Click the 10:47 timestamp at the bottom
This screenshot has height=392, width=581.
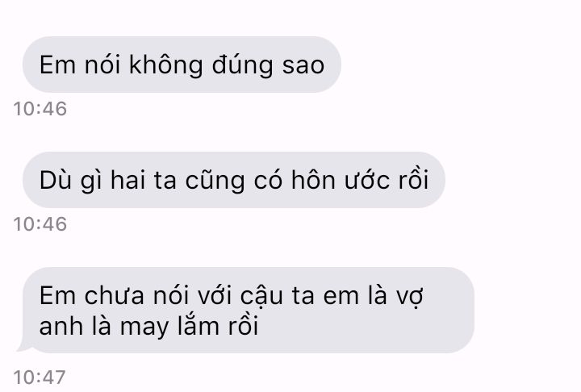pos(40,377)
